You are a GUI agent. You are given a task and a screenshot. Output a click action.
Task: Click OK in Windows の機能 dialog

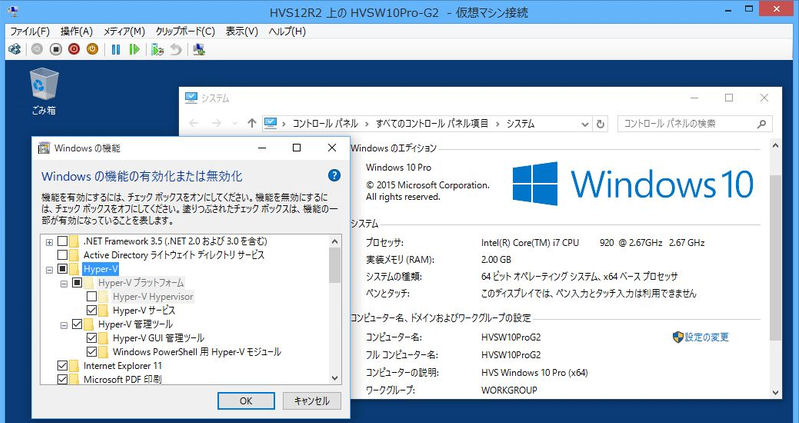tap(246, 401)
